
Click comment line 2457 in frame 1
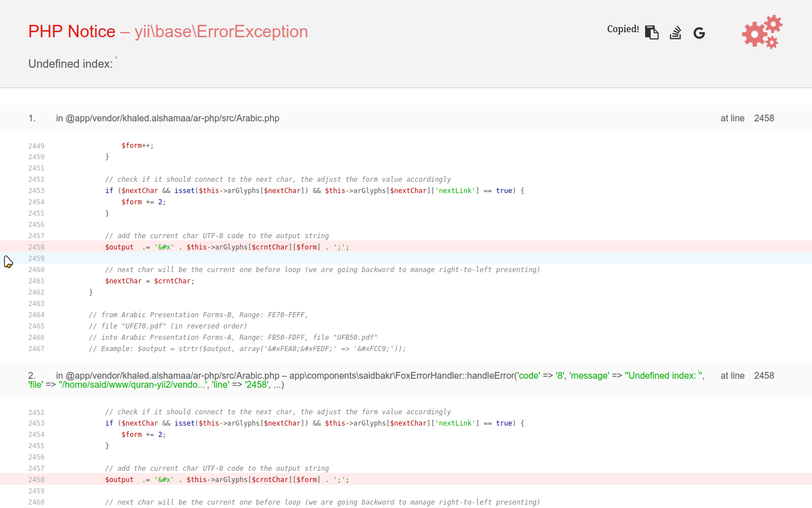tap(217, 236)
